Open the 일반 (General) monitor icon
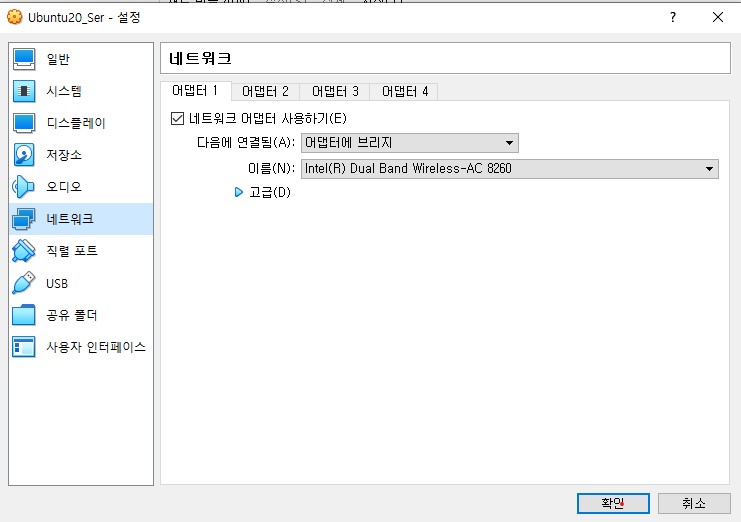This screenshot has width=741, height=522. tap(24, 60)
